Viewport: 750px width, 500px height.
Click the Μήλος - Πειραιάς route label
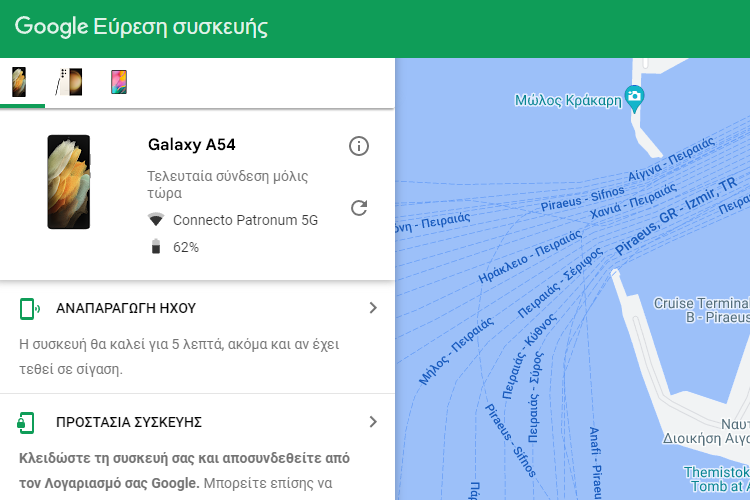tap(456, 351)
